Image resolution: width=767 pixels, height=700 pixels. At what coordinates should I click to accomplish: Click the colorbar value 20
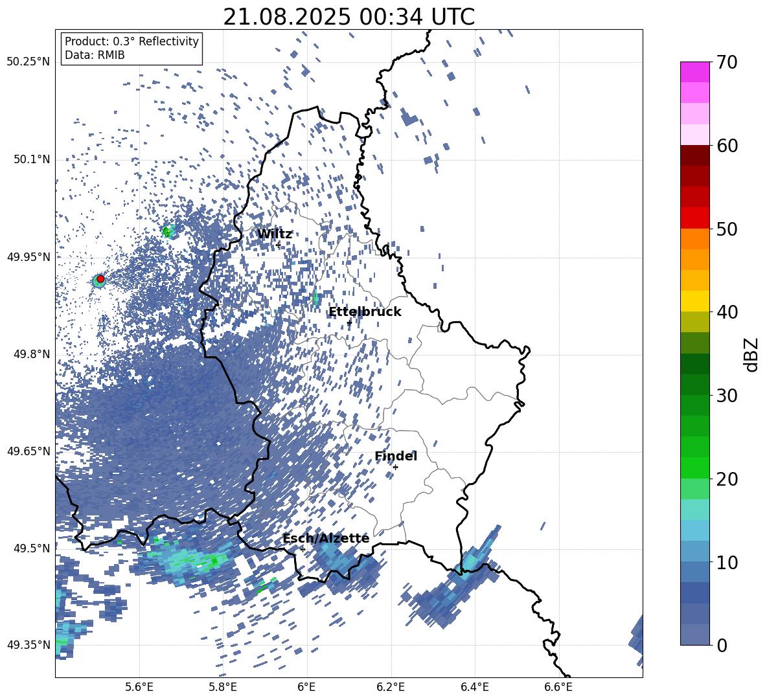pyautogui.click(x=726, y=480)
